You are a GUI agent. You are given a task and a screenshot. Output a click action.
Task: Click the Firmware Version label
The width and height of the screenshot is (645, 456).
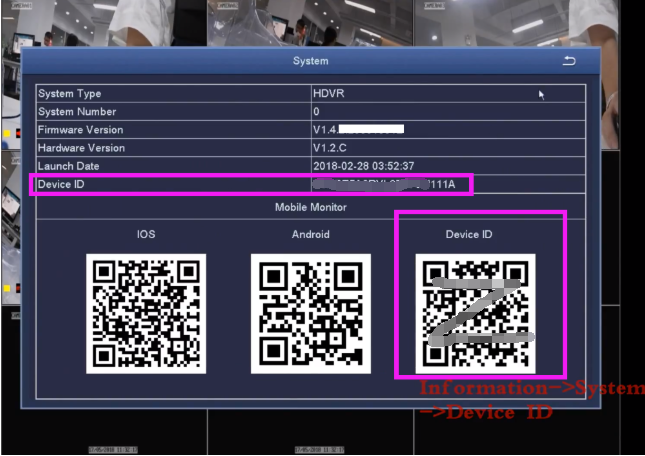(x=80, y=130)
